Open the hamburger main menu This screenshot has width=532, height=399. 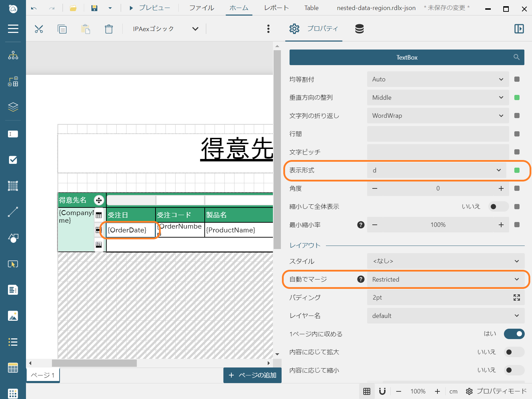tap(13, 29)
